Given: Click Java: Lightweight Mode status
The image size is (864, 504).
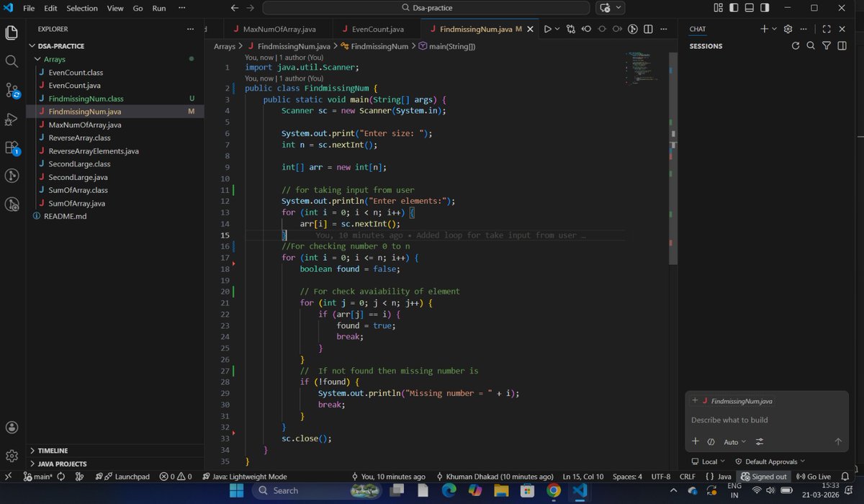Looking at the screenshot, I should (244, 477).
